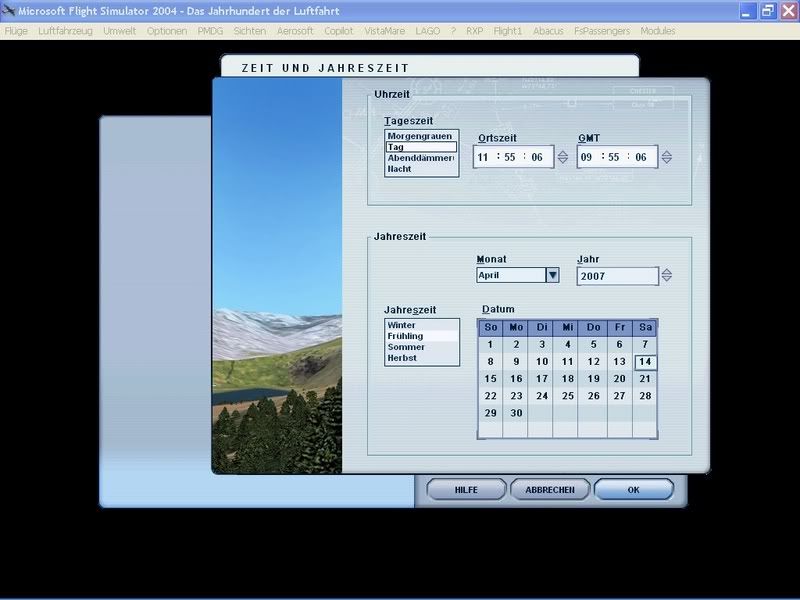
Task: Click the Ortszeit spinner arrows
Action: click(562, 157)
